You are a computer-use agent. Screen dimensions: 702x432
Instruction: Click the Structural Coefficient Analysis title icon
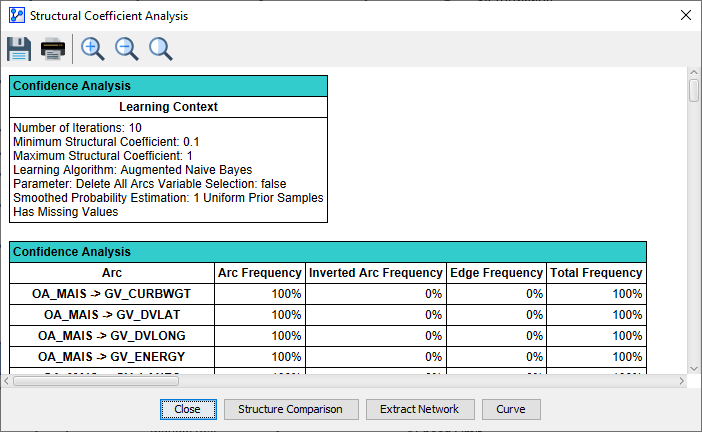click(17, 15)
